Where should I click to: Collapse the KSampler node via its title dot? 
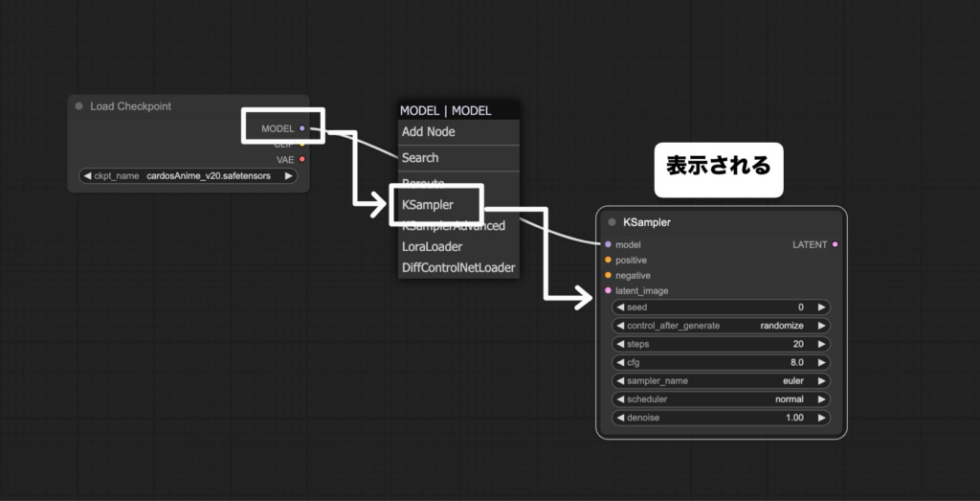(612, 223)
